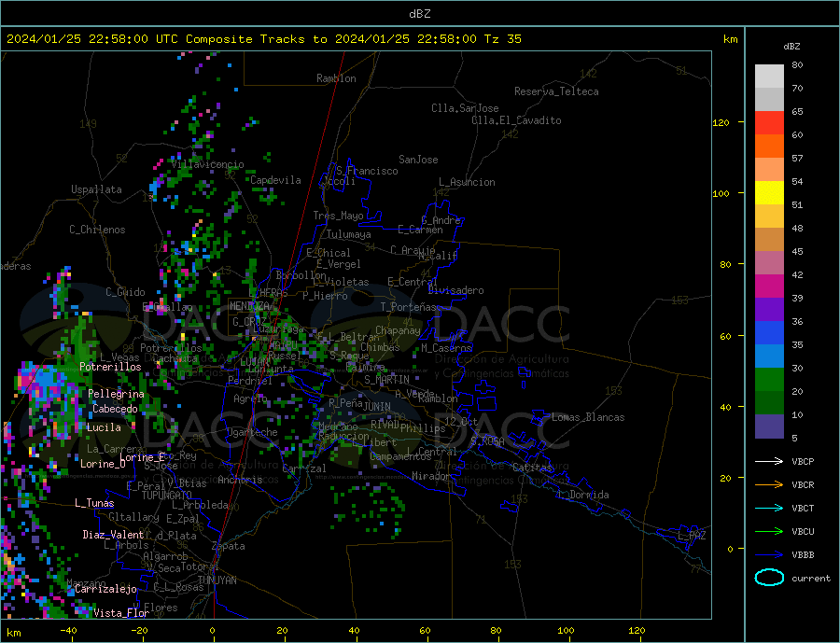The width and height of the screenshot is (840, 643).
Task: Click the light gray 80 dBZ swatch
Action: click(x=769, y=77)
